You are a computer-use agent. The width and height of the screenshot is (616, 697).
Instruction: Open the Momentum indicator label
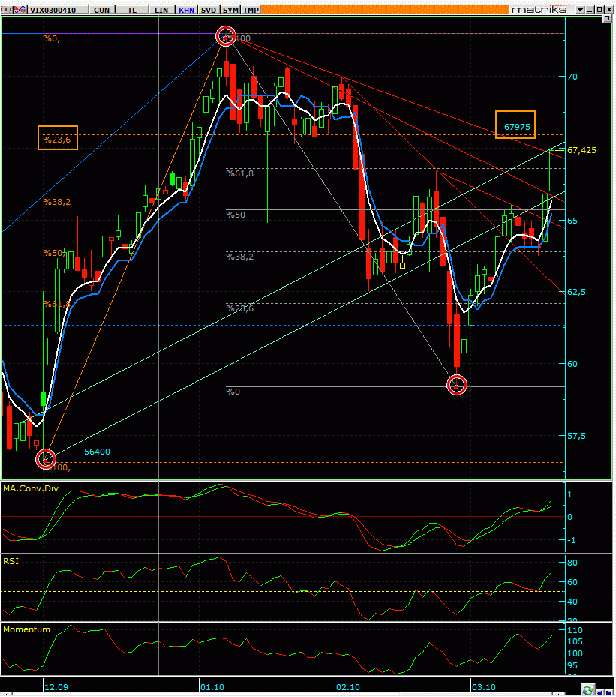(27, 629)
